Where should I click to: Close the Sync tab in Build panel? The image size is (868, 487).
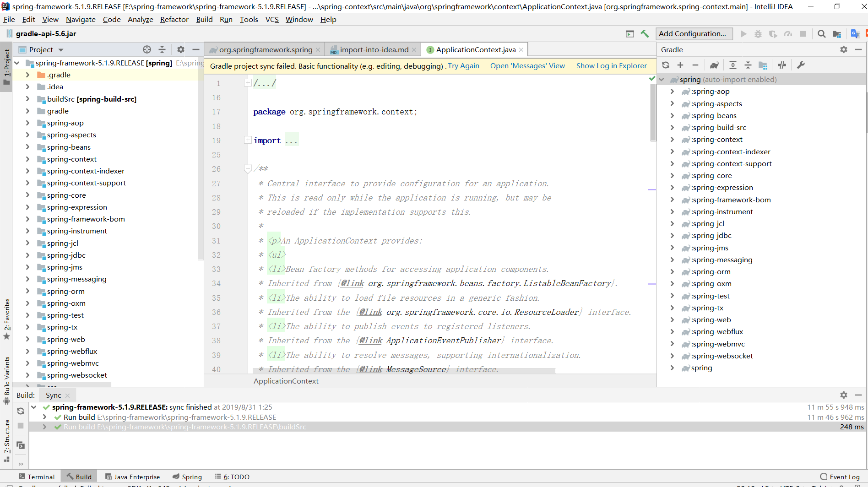[x=67, y=395]
